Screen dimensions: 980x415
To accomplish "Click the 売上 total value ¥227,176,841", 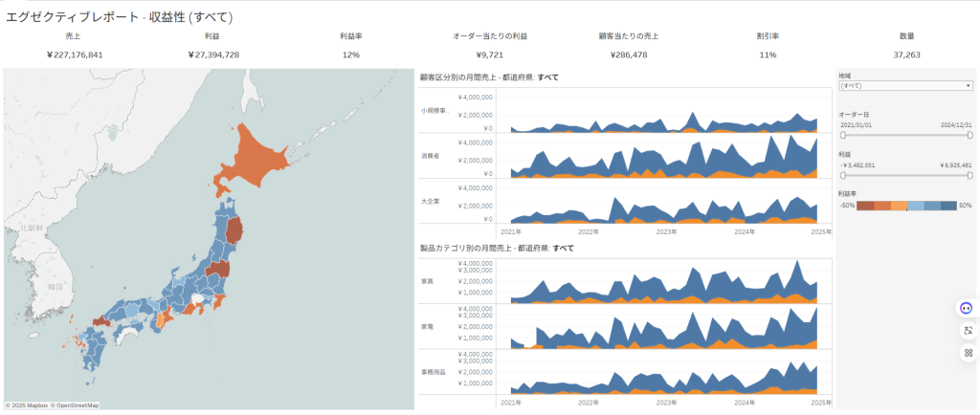I will pyautogui.click(x=75, y=55).
